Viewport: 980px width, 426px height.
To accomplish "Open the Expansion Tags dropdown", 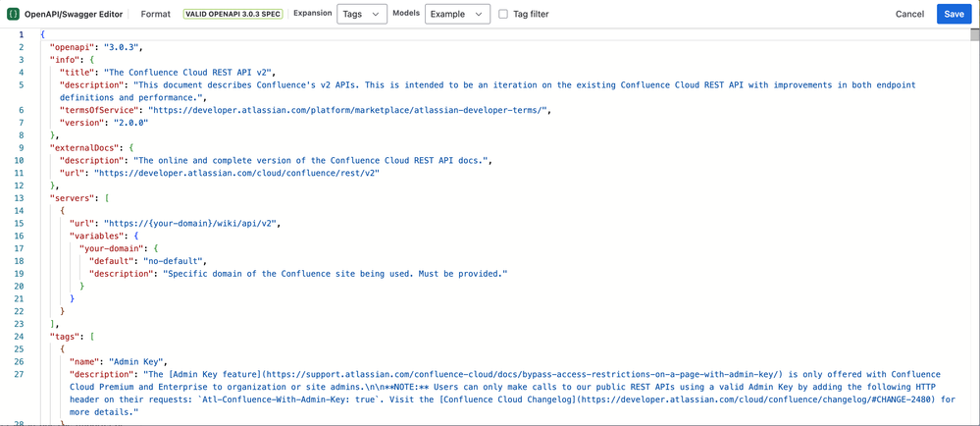I will click(361, 14).
